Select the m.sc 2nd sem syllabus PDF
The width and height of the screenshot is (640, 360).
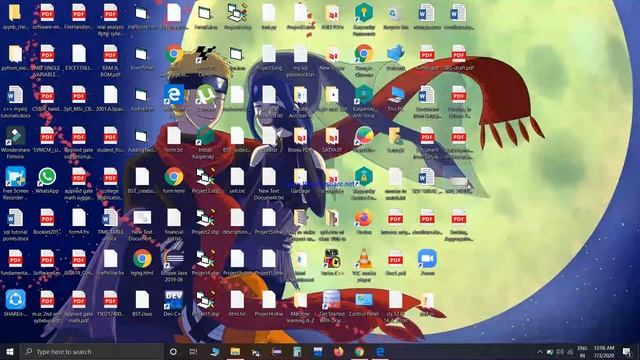[x=47, y=306]
